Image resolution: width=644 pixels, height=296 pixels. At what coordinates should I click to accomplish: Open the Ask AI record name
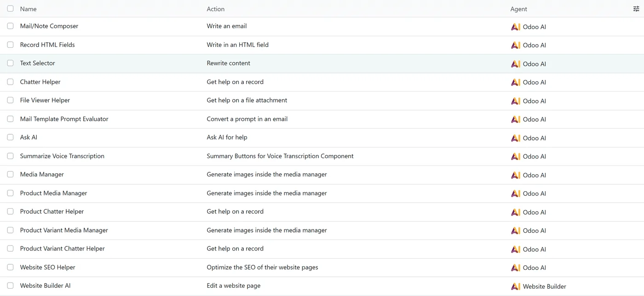pyautogui.click(x=29, y=137)
